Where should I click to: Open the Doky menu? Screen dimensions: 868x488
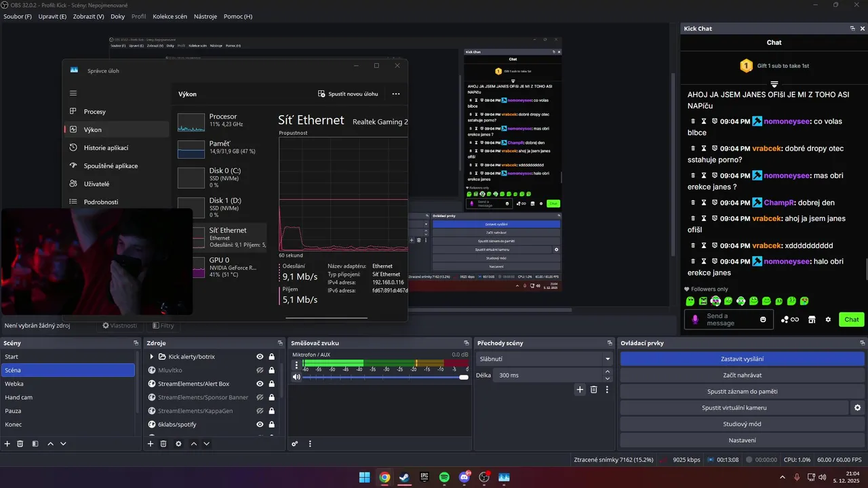tap(117, 16)
